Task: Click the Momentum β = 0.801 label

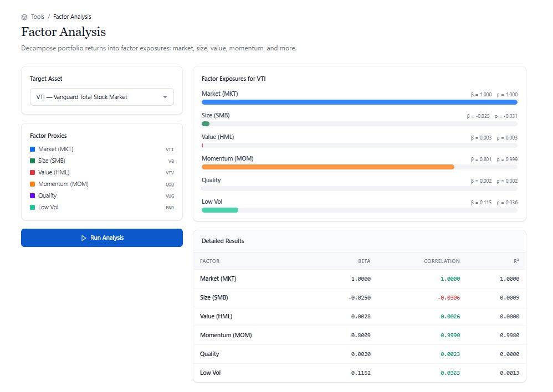Action: (481, 159)
